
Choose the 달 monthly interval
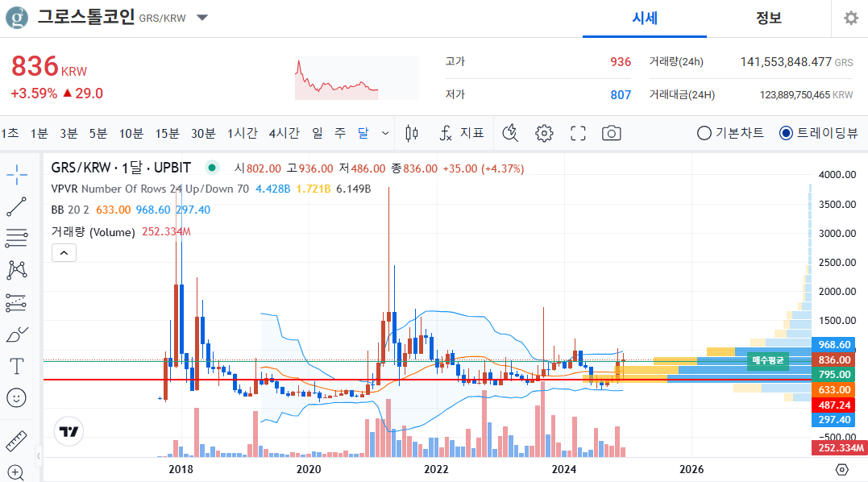363,133
